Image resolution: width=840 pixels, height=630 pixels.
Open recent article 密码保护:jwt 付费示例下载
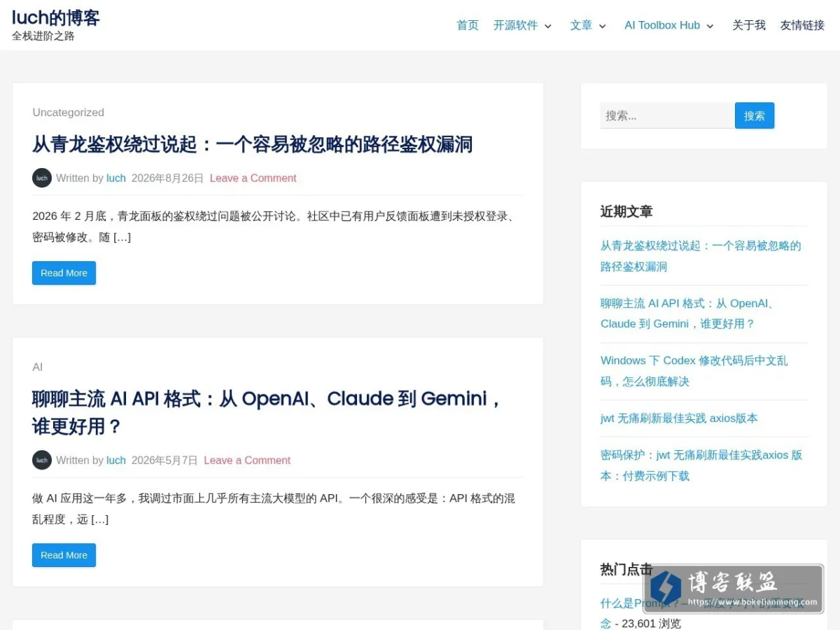coord(701,465)
